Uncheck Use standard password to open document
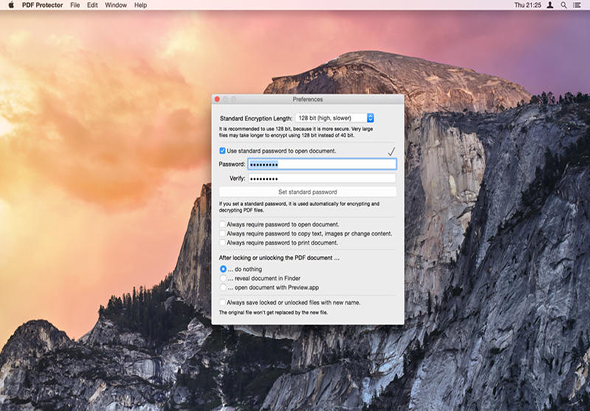The width and height of the screenshot is (590, 411). [x=222, y=151]
